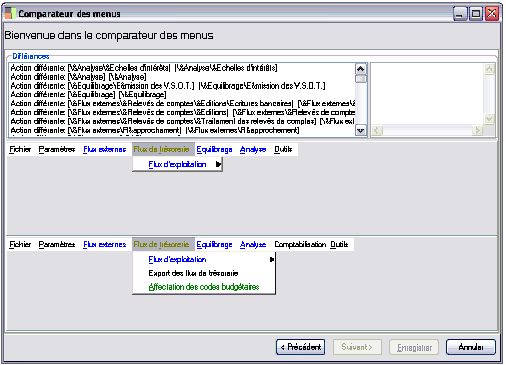The width and height of the screenshot is (506, 365).
Task: Select row 'Action différente: [\&Analyse] [\&Analyse]'
Action: 182,77
